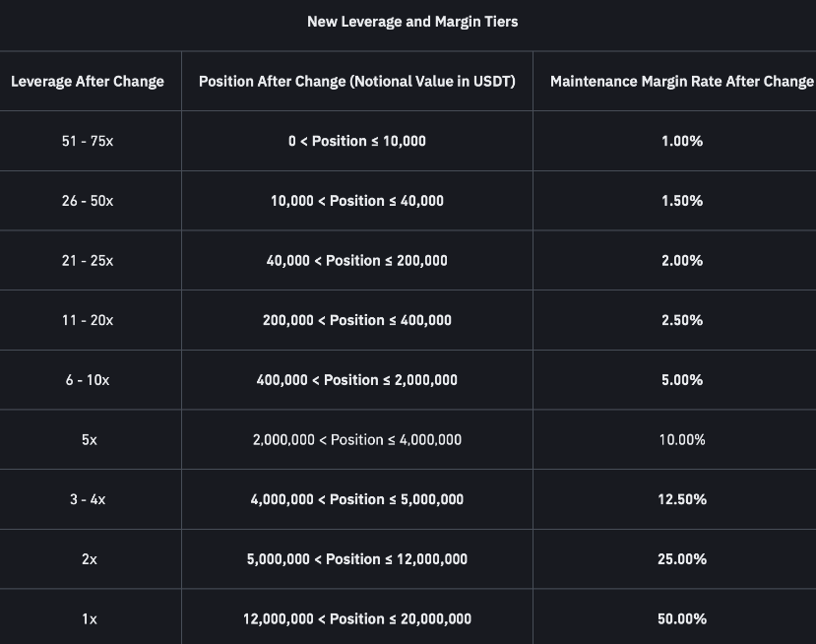The height and width of the screenshot is (644, 816).
Task: Select the 6 - 10x leverage cell
Action: click(x=88, y=380)
